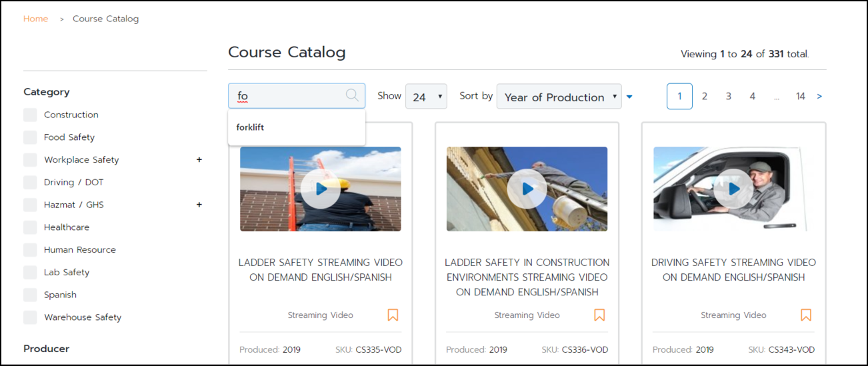Bookmark the CS343-VOD driving safety course
The height and width of the screenshot is (366, 868).
[806, 315]
